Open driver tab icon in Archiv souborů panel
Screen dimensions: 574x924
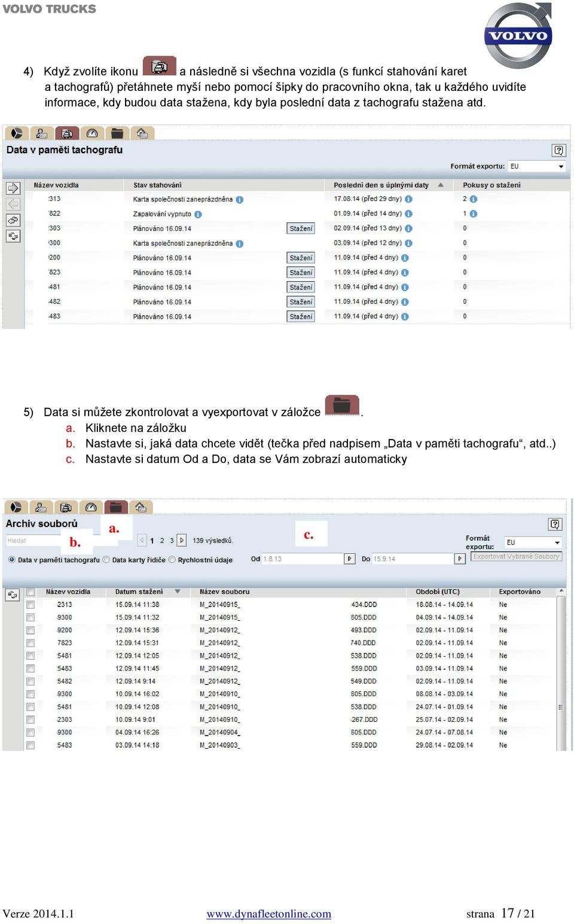41,507
